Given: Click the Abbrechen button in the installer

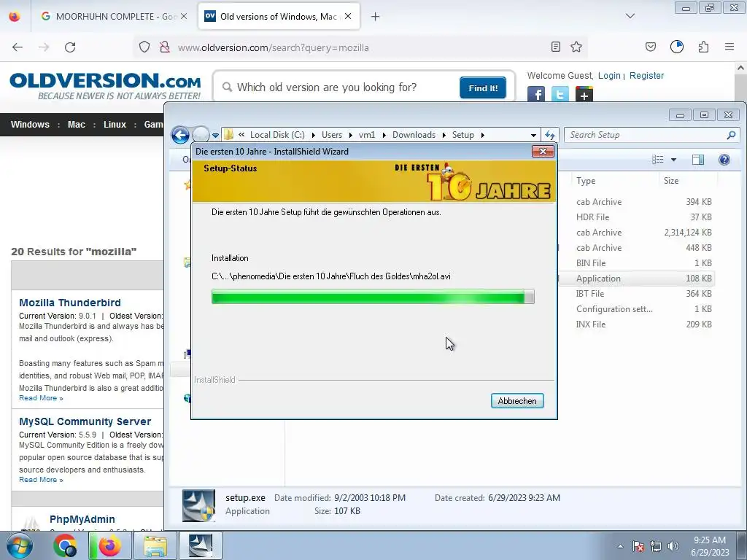Looking at the screenshot, I should coord(517,401).
